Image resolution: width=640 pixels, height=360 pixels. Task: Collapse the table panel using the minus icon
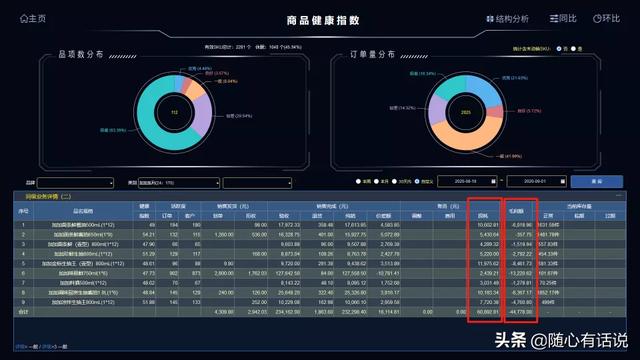pyautogui.click(x=619, y=196)
